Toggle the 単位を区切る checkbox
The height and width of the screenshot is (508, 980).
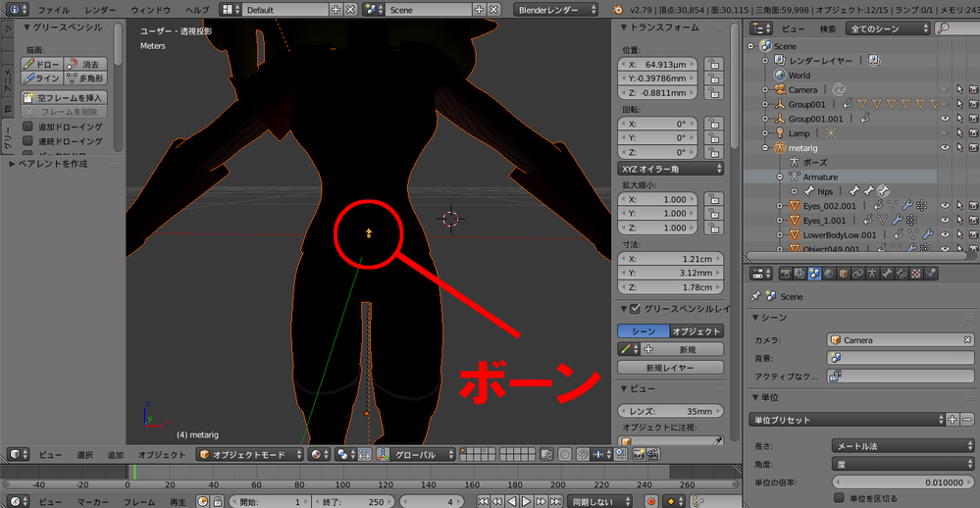tap(841, 498)
